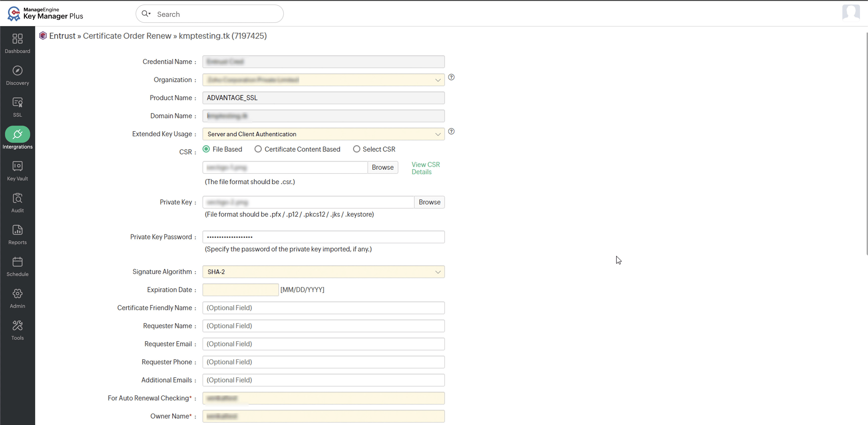Image resolution: width=868 pixels, height=425 pixels.
Task: Select Certificate Content Based CSR option
Action: 258,149
